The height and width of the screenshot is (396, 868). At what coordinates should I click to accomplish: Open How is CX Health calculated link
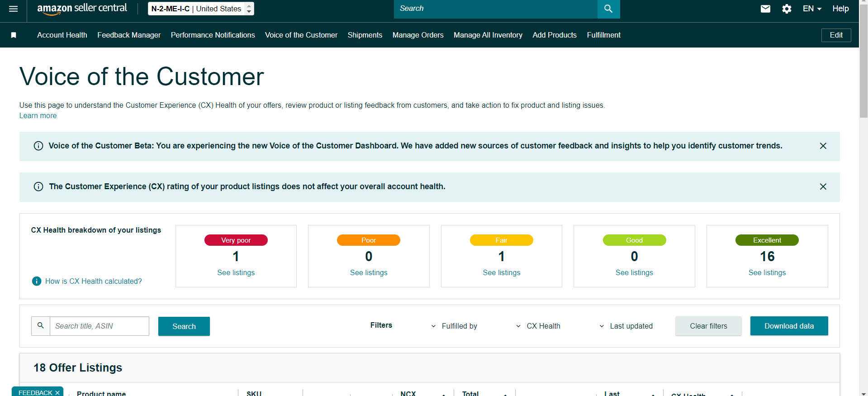pyautogui.click(x=94, y=281)
